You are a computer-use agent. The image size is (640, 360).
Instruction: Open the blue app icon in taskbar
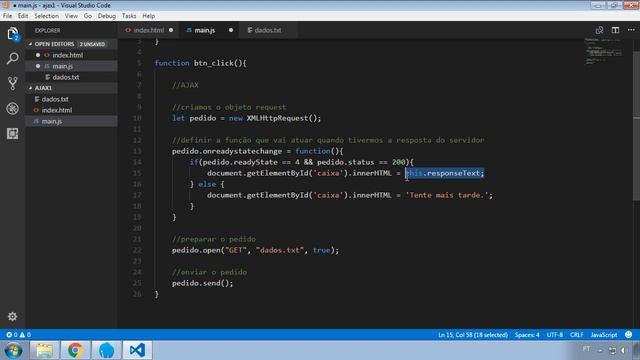106,351
